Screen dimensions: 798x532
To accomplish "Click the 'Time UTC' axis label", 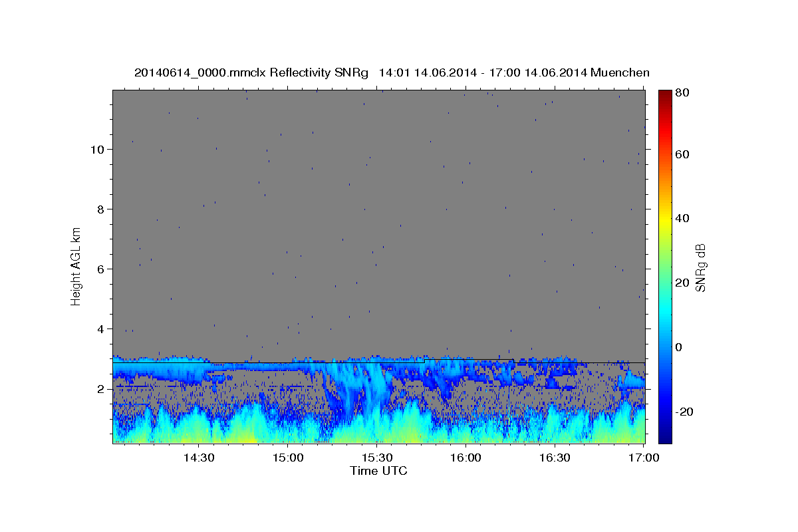I will (378, 471).
